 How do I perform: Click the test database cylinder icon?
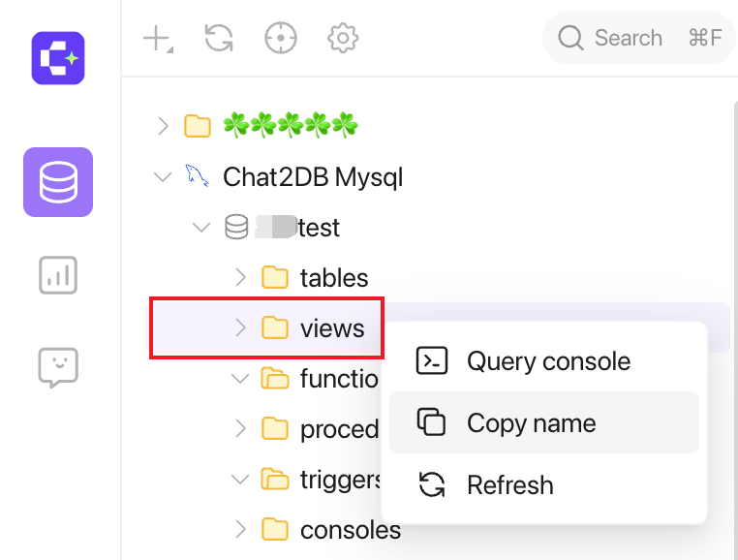(236, 227)
